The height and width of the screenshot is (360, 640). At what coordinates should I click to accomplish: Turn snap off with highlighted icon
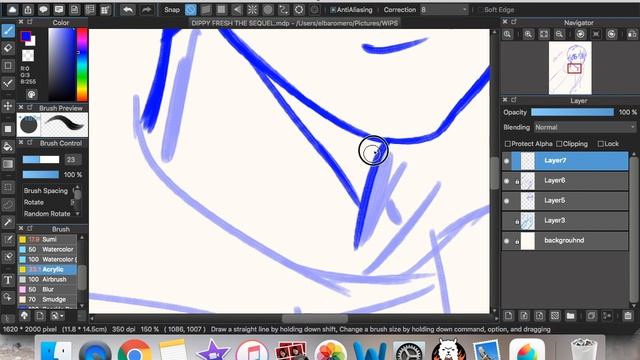(191, 10)
